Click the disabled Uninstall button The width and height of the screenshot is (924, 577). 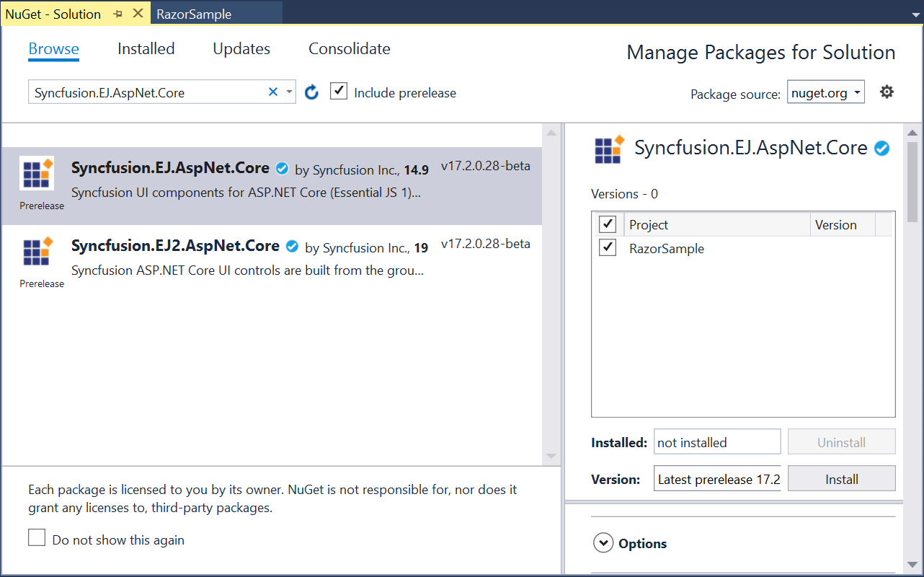point(841,442)
